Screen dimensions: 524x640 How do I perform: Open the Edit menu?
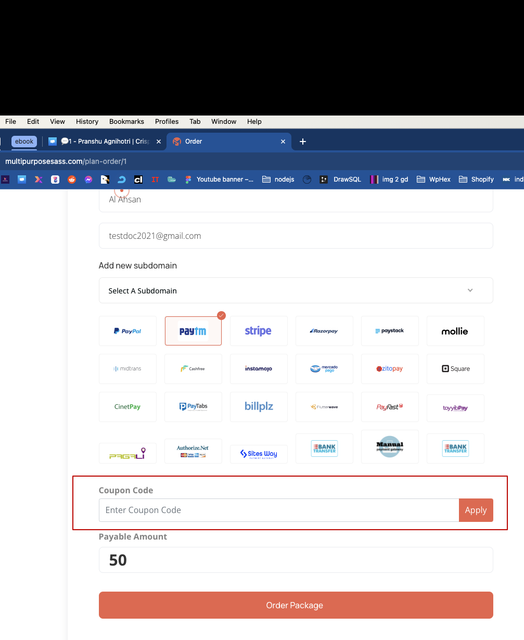pyautogui.click(x=33, y=122)
